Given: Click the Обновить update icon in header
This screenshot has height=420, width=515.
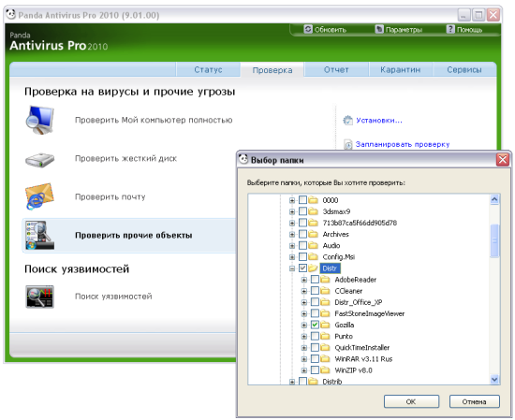Looking at the screenshot, I should (x=308, y=29).
